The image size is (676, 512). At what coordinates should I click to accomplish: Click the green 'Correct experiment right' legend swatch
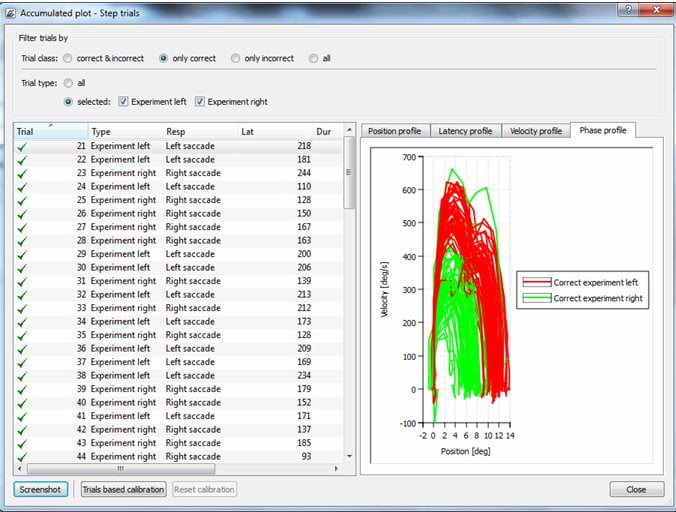click(537, 298)
